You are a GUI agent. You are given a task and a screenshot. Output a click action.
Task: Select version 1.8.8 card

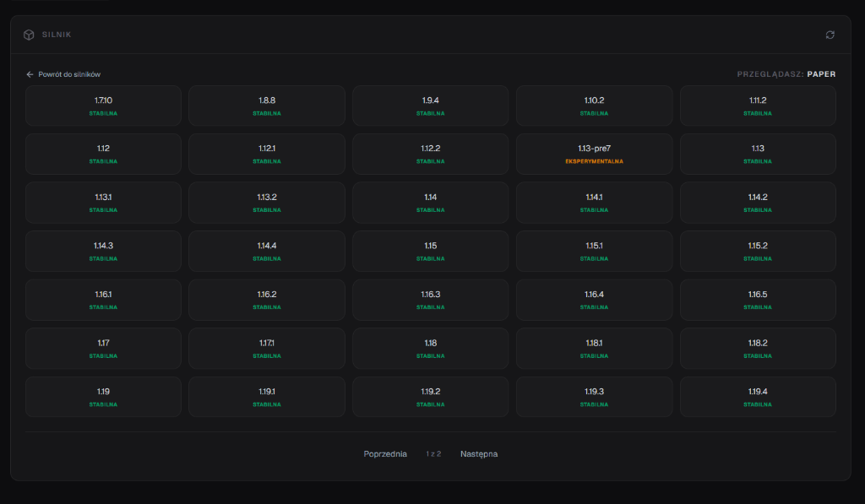tap(267, 106)
